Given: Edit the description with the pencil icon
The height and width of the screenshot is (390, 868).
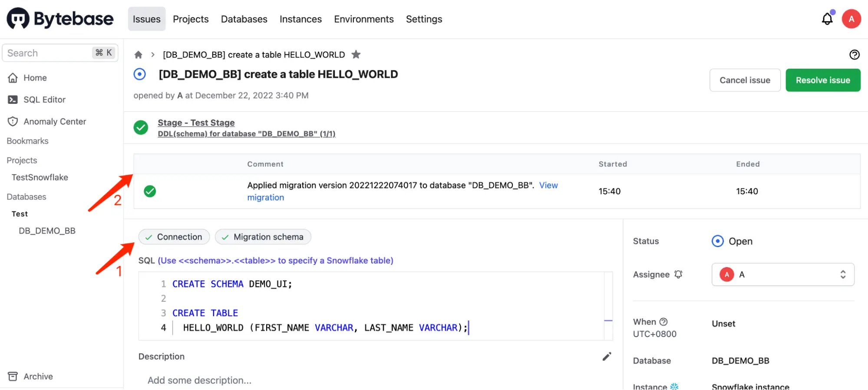Looking at the screenshot, I should coord(607,357).
